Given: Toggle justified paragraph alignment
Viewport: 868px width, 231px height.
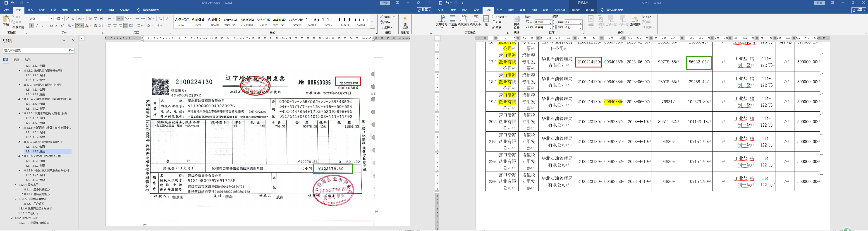Looking at the screenshot, I should point(126,26).
